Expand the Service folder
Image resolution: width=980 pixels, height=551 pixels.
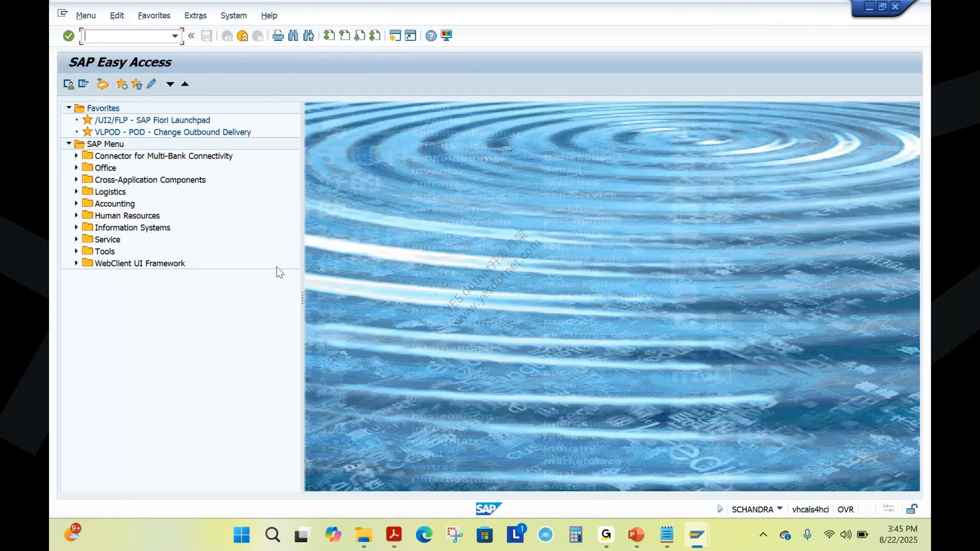click(x=77, y=239)
